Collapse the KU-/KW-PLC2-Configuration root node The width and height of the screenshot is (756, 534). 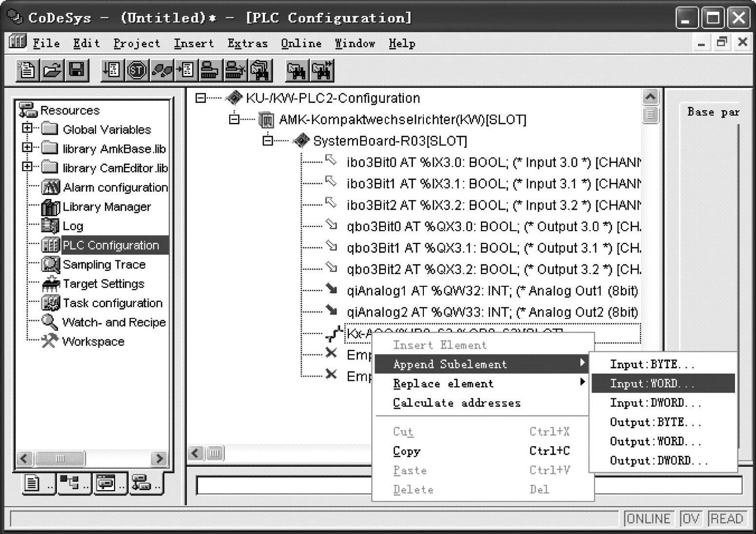(200, 98)
